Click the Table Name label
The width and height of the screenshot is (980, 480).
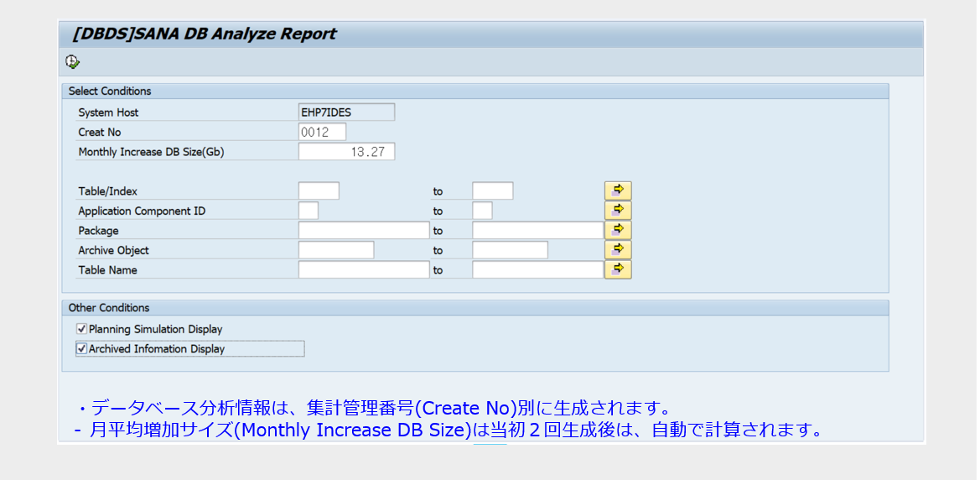(107, 270)
